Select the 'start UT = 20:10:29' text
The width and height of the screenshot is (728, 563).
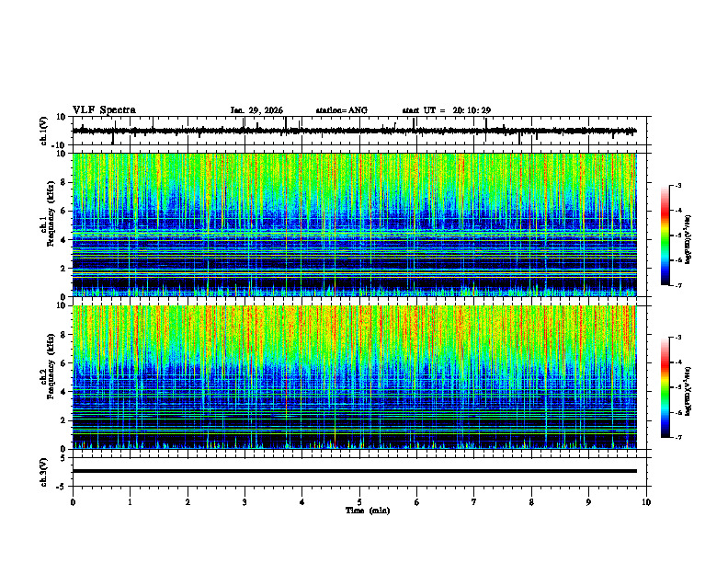coord(447,110)
